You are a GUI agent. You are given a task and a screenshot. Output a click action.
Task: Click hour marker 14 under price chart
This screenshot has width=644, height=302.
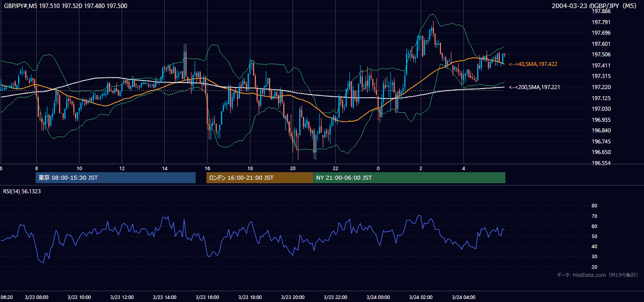(165, 168)
